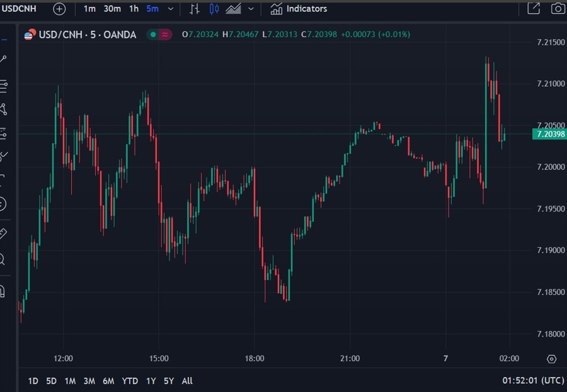Screen dimensions: 567x392
Task: Open the emoji and icons tool
Action: (3, 204)
